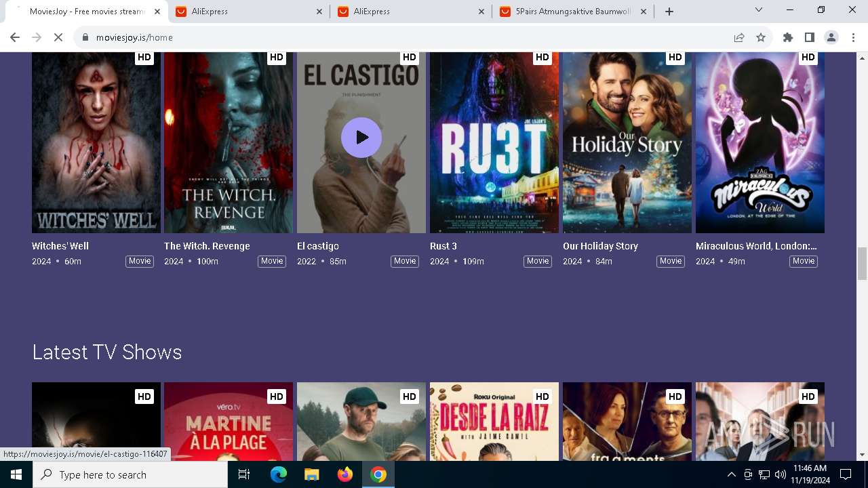Toggle the browser side panel
This screenshot has height=488, width=868.
(810, 37)
